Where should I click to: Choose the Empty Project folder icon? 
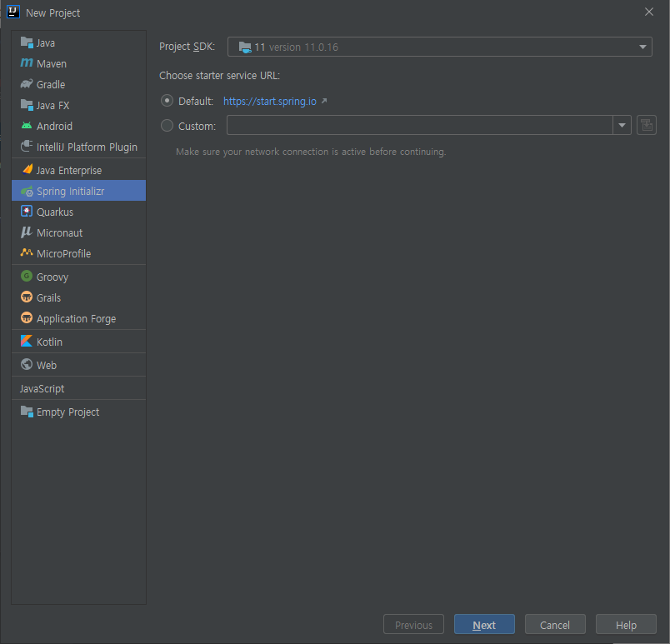click(27, 412)
